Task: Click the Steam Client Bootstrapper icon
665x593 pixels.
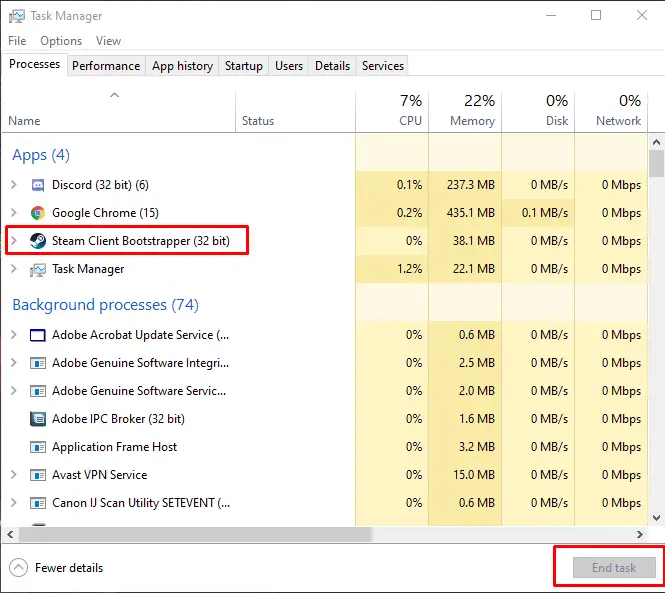Action: point(38,241)
